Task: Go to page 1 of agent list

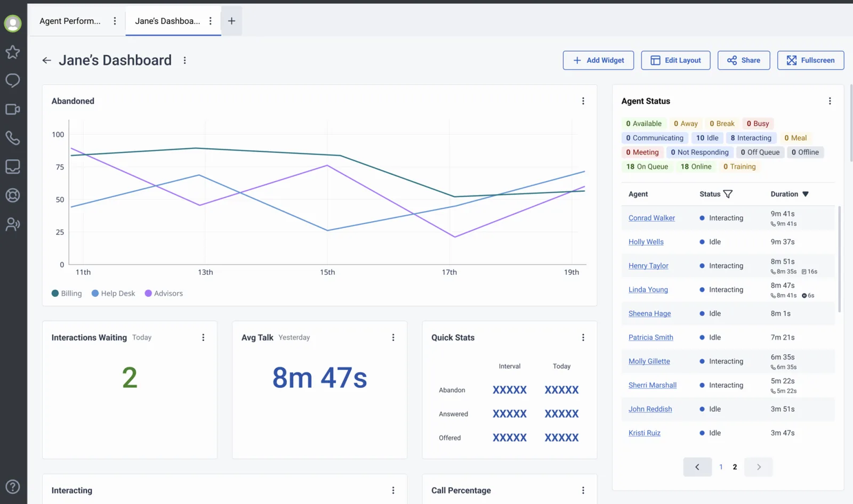Action: 721,467
